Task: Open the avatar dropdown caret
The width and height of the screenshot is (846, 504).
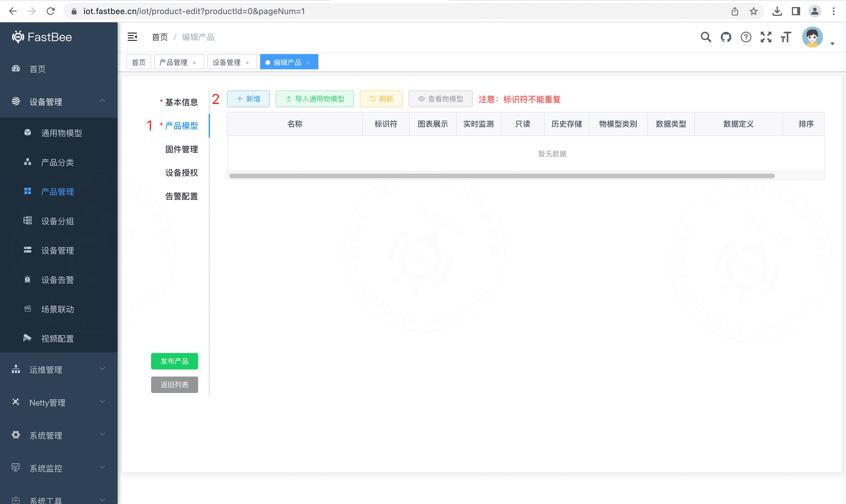Action: 832,43
